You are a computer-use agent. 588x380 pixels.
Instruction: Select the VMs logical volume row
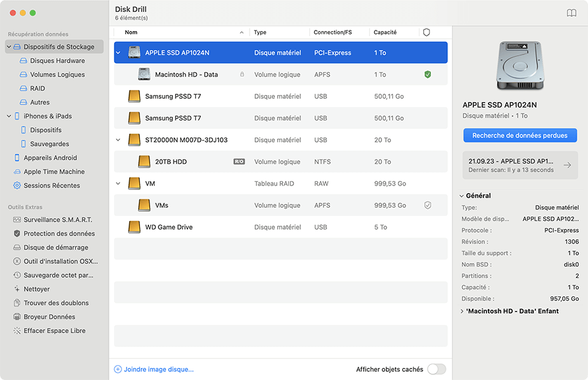(x=281, y=205)
